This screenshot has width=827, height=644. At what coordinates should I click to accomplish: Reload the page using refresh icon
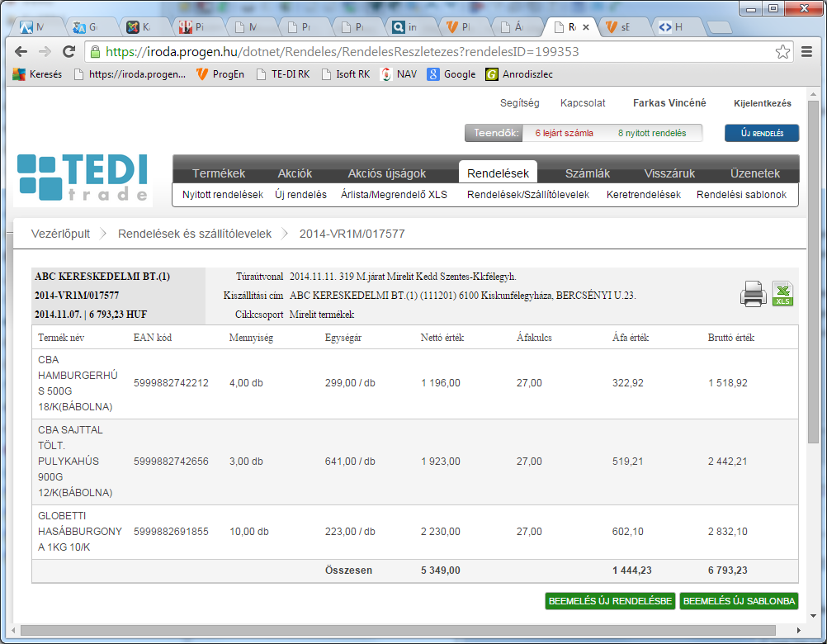[x=69, y=52]
